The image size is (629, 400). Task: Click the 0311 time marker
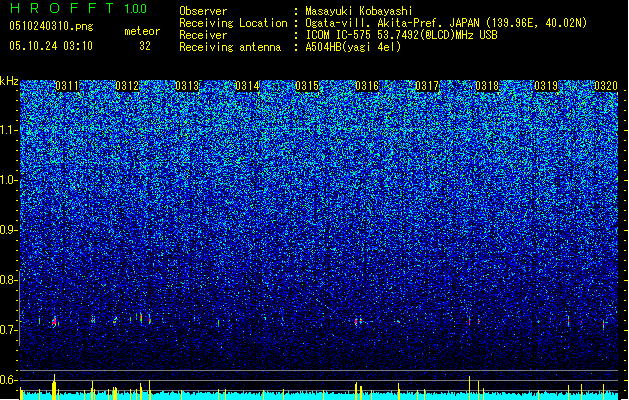point(67,86)
